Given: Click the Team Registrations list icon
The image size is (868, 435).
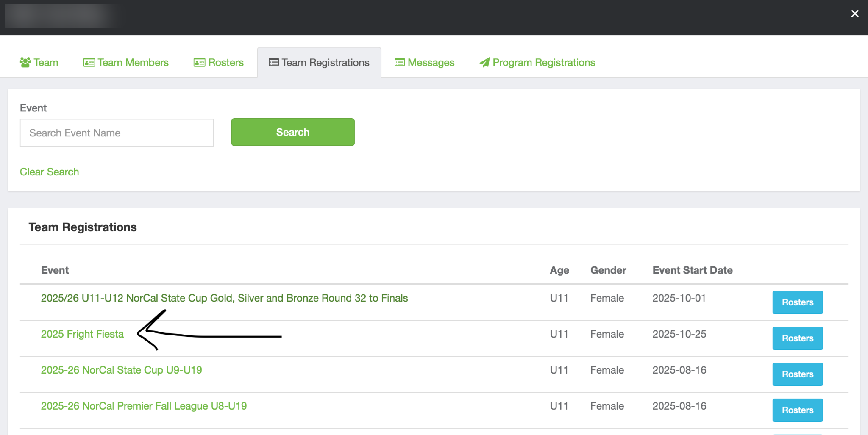Looking at the screenshot, I should coord(274,63).
